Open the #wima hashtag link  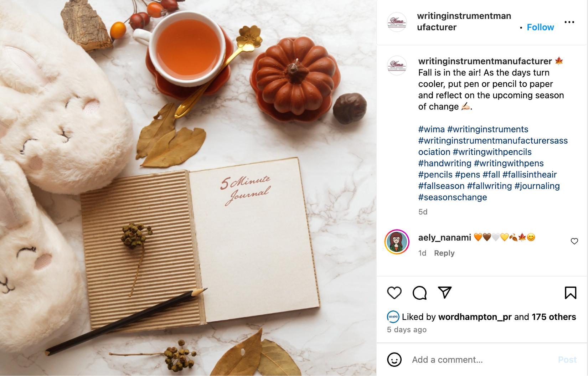(x=432, y=129)
